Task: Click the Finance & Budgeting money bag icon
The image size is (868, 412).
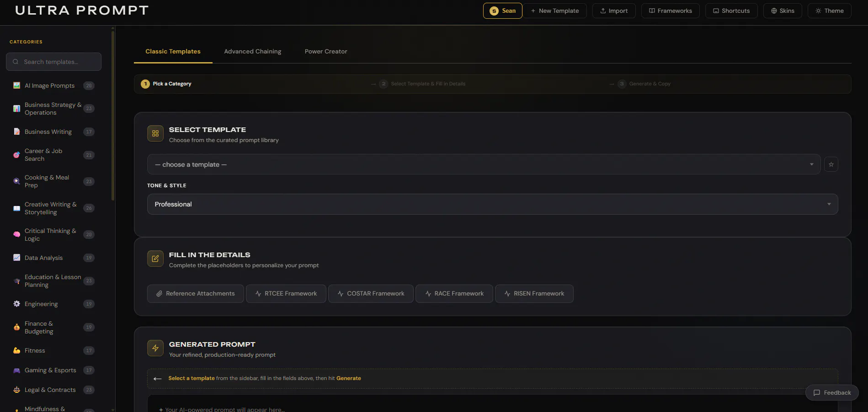Action: 16,327
